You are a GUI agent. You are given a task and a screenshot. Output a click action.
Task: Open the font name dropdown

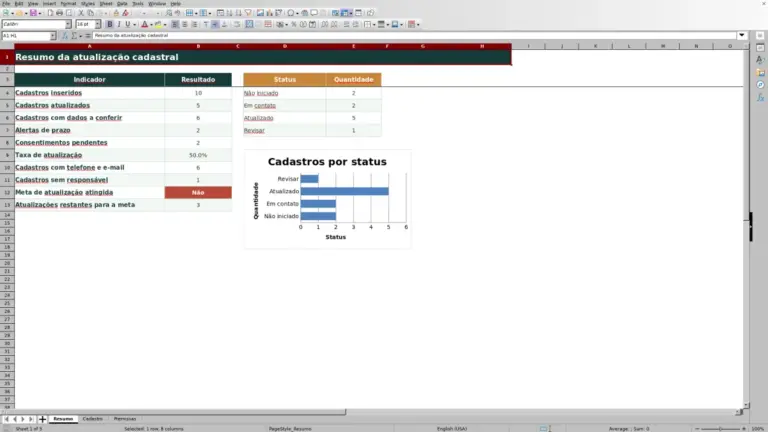(68, 24)
